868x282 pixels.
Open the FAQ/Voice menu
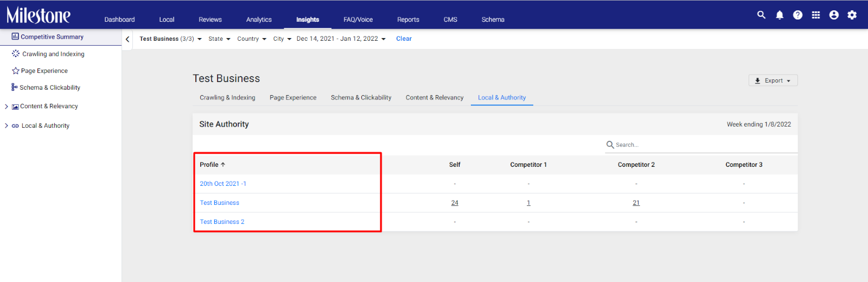point(358,20)
